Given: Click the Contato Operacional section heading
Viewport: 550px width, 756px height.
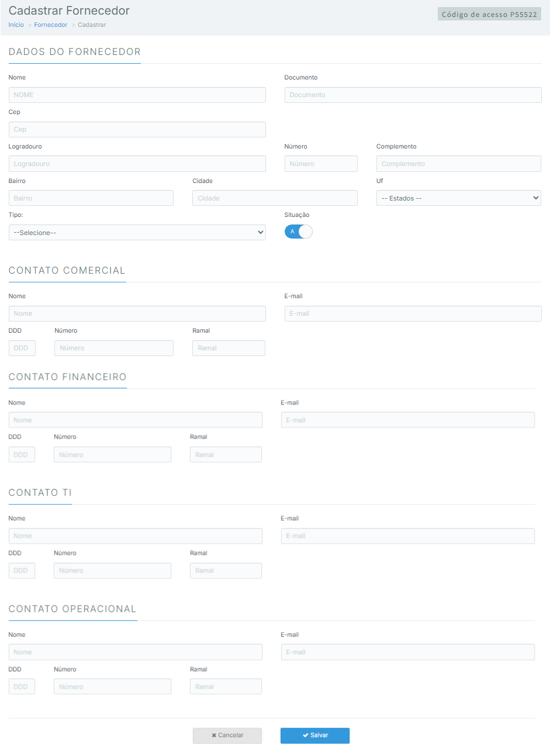Looking at the screenshot, I should pyautogui.click(x=72, y=609).
